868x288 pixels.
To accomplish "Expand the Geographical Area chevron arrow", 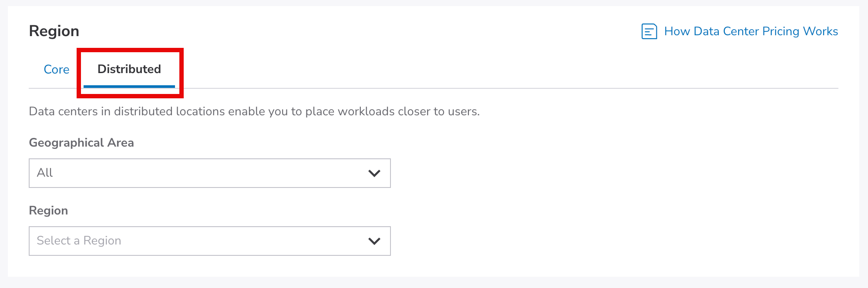I will [374, 173].
